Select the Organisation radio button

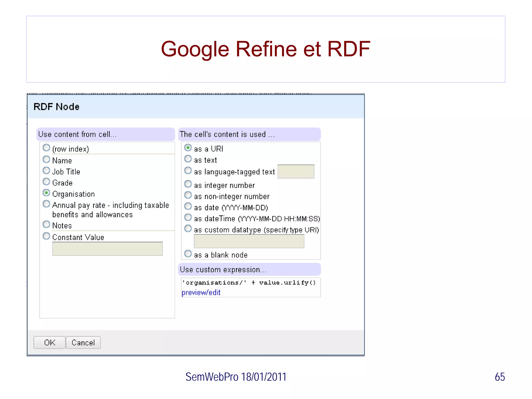pos(46,193)
